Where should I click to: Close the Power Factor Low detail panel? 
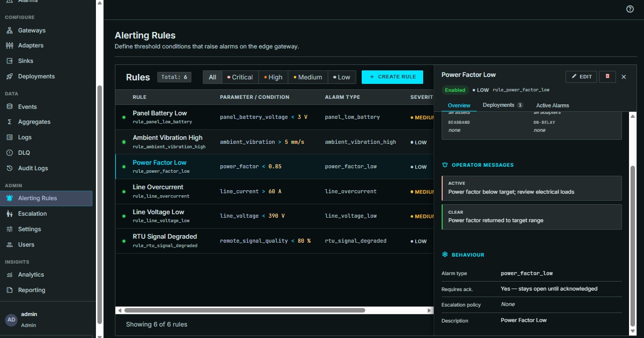point(624,77)
